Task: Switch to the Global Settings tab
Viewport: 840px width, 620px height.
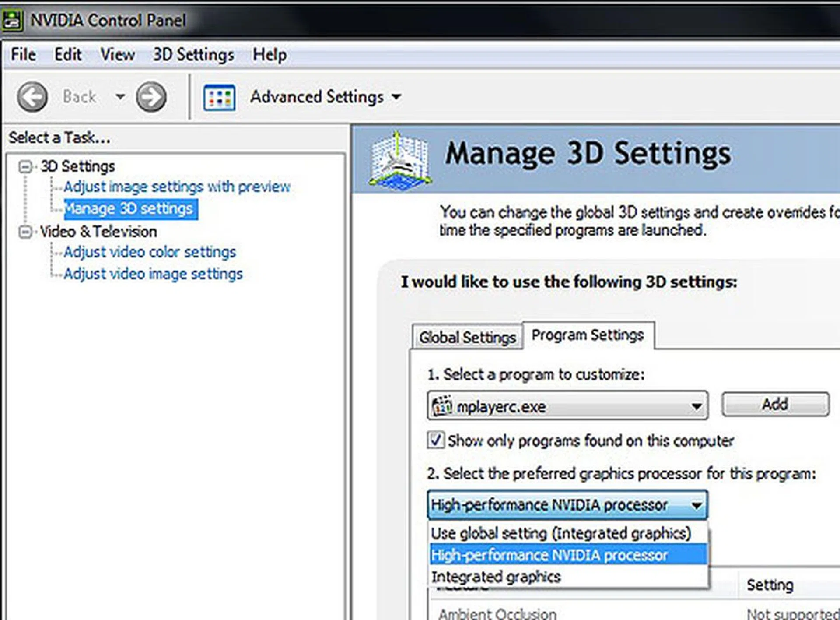Action: pyautogui.click(x=467, y=338)
